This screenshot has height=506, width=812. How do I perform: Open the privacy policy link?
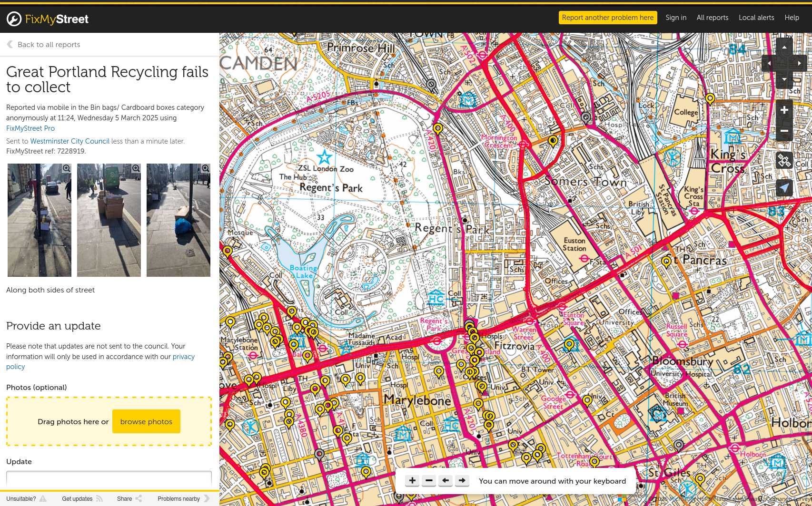coord(184,357)
